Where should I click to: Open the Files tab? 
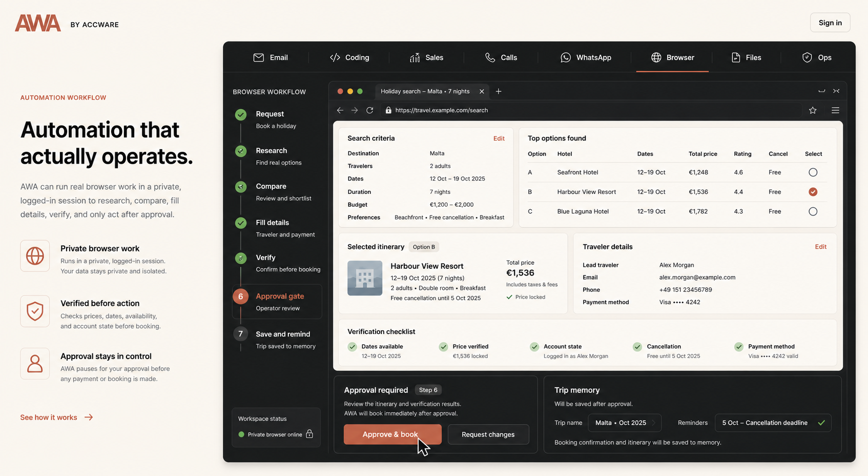[x=746, y=57]
